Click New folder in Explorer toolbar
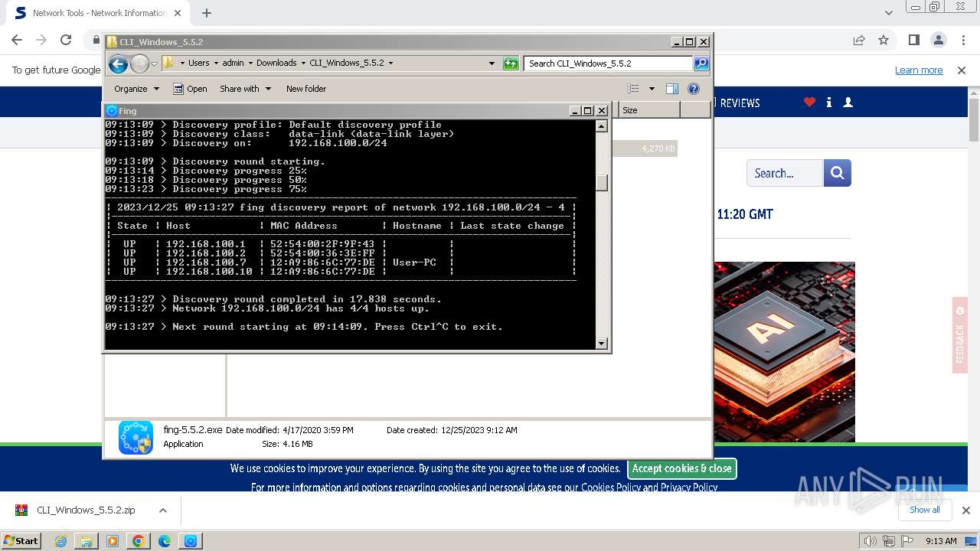The width and height of the screenshot is (980, 551). click(306, 89)
